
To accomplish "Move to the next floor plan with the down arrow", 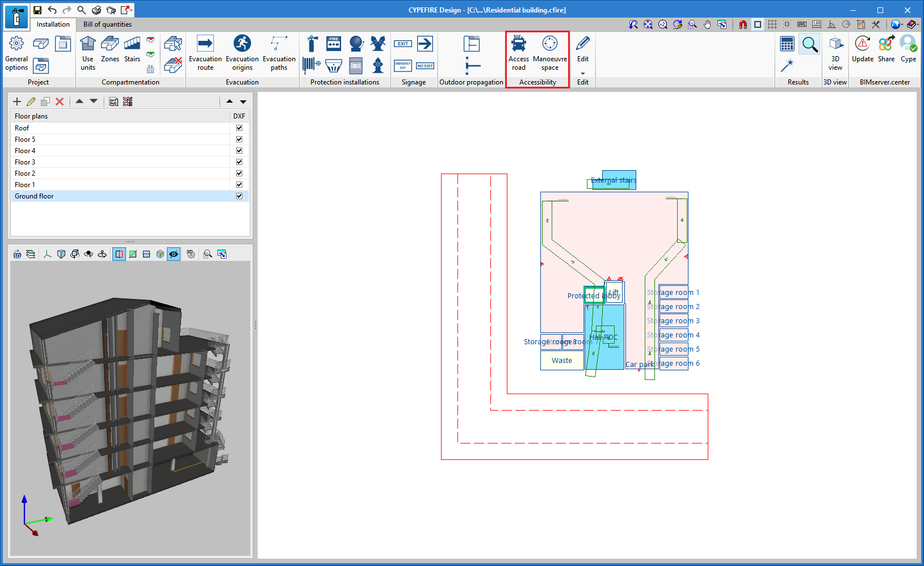I will (243, 102).
